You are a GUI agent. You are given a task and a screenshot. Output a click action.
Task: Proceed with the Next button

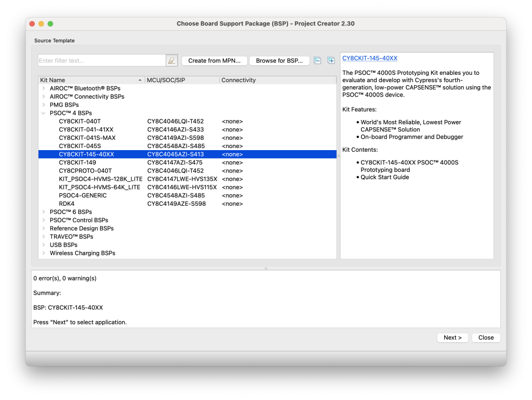click(x=453, y=338)
